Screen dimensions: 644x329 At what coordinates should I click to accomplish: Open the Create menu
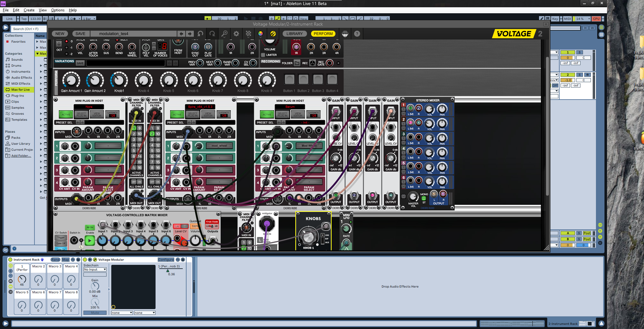tap(29, 10)
